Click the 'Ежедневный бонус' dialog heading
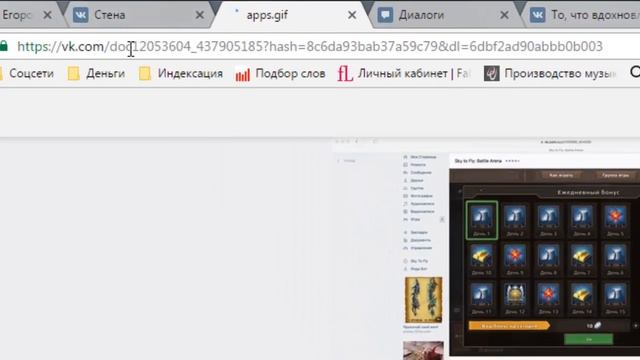This screenshot has height=360, width=640. click(x=588, y=192)
